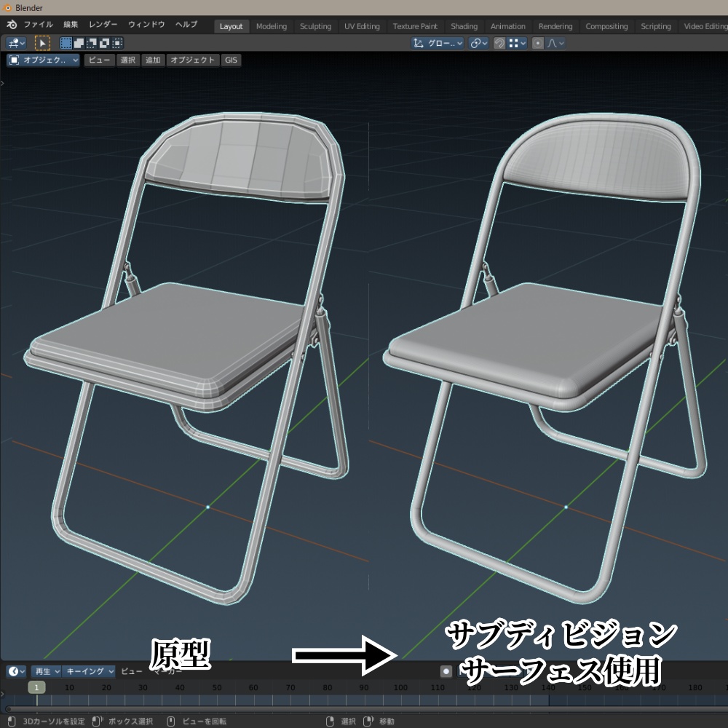Click the Timeline editor type icon bottom-left
728x728 pixels.
point(15,671)
